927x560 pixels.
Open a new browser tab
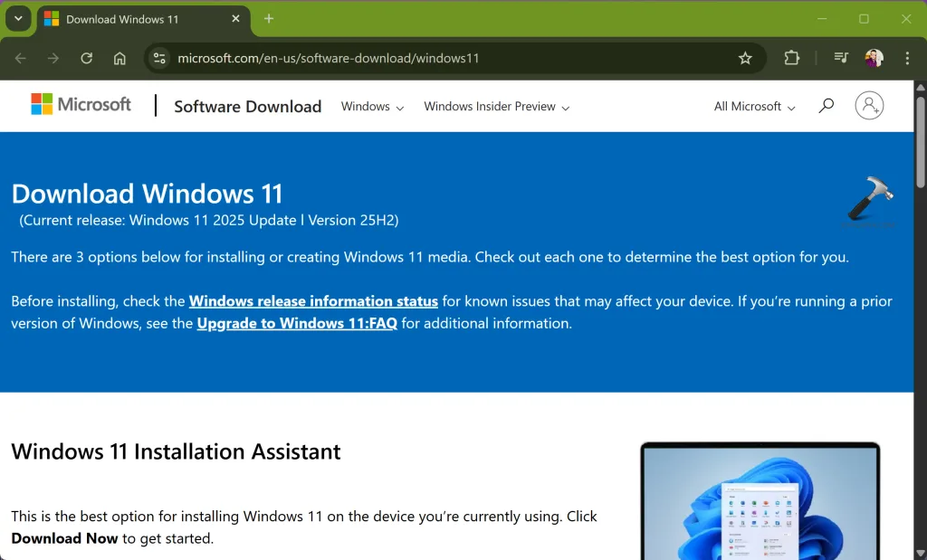(x=269, y=19)
